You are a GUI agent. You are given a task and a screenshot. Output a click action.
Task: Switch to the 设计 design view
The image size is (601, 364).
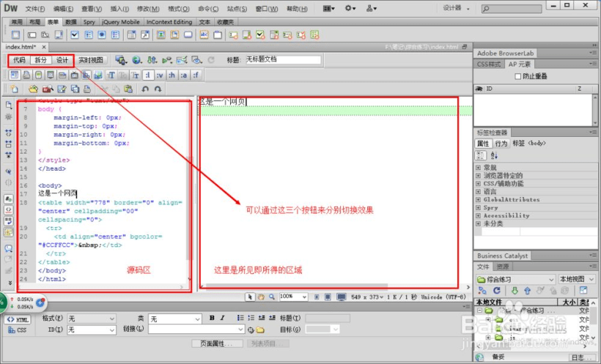62,60
